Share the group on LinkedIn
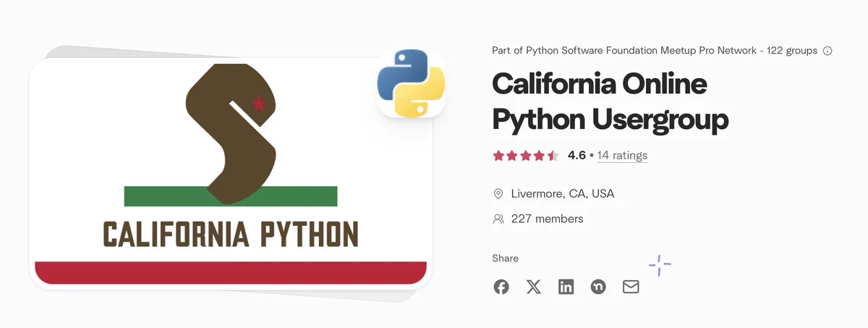868x328 pixels. [x=566, y=287]
